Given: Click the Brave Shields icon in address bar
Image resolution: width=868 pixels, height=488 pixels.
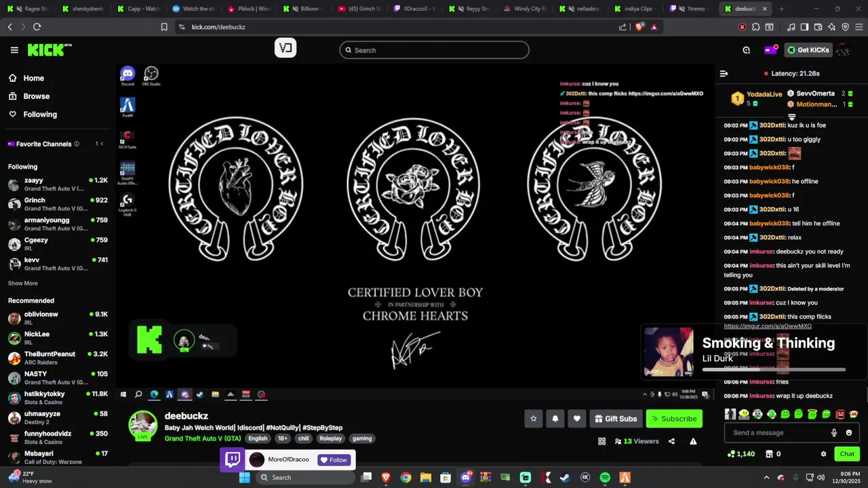Looking at the screenshot, I should (x=639, y=27).
